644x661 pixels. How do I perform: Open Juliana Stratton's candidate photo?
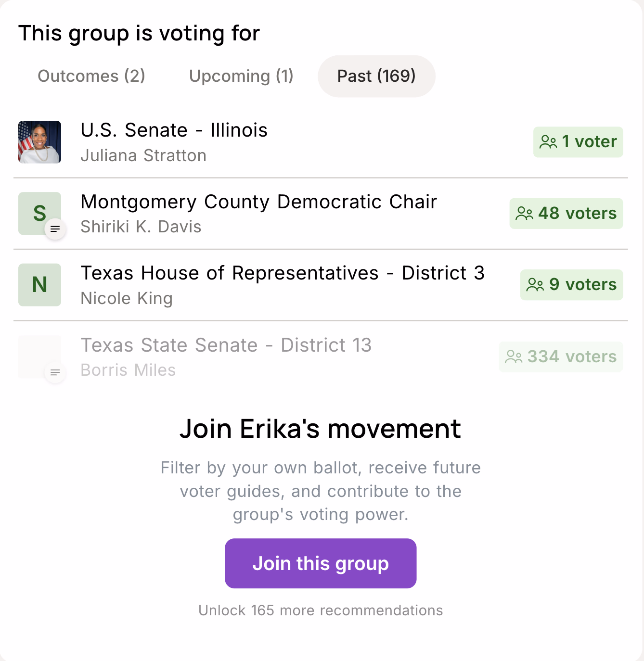pyautogui.click(x=39, y=142)
